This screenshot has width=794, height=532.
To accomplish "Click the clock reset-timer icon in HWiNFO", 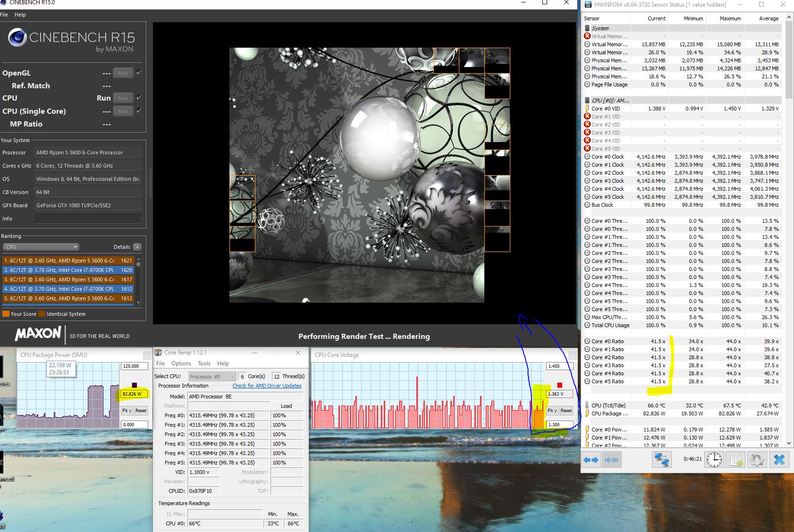I will coord(714,459).
